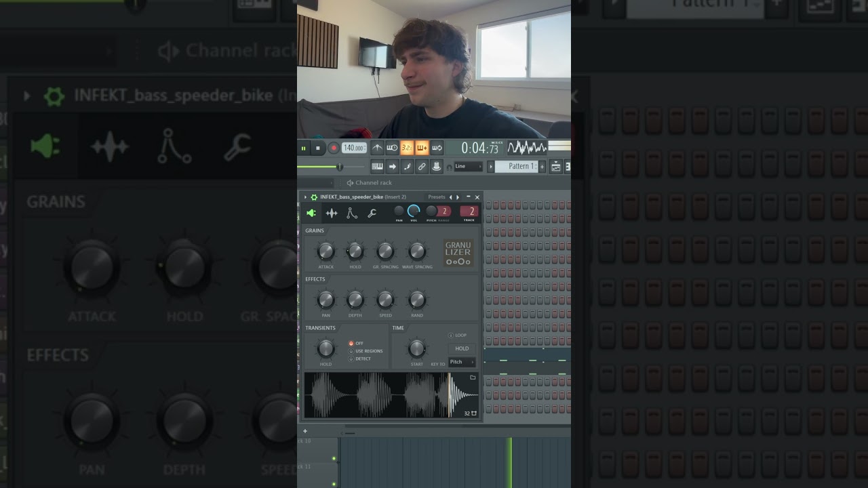Click the GRANULIZER logo
This screenshot has height=488, width=868.
458,252
